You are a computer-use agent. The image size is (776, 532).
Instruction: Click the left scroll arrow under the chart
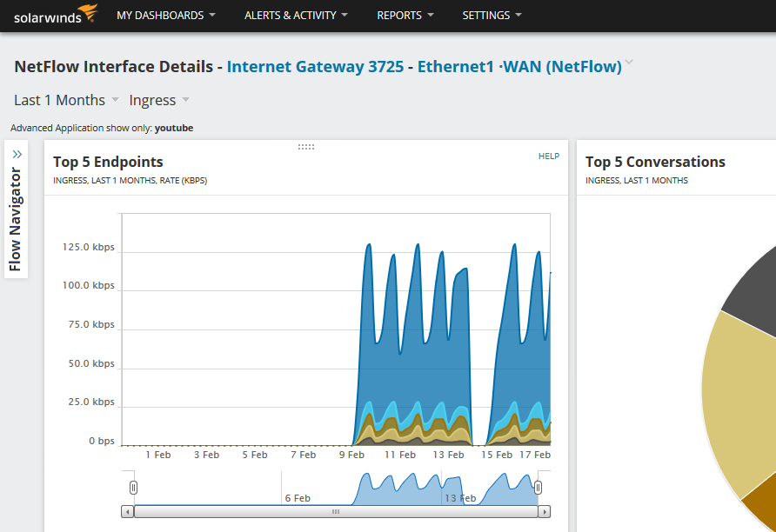[x=128, y=512]
